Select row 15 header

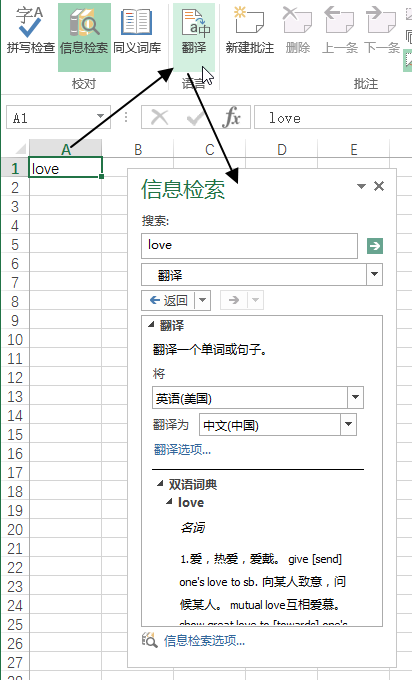(15, 434)
